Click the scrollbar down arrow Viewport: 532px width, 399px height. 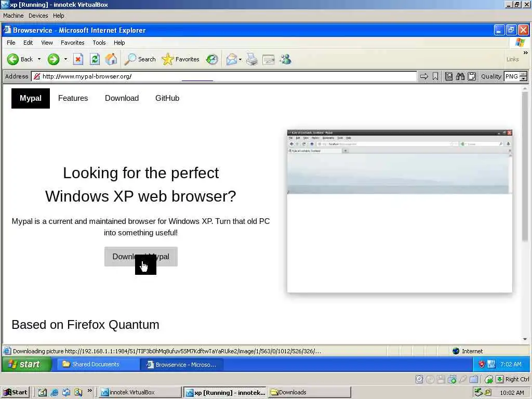(525, 339)
